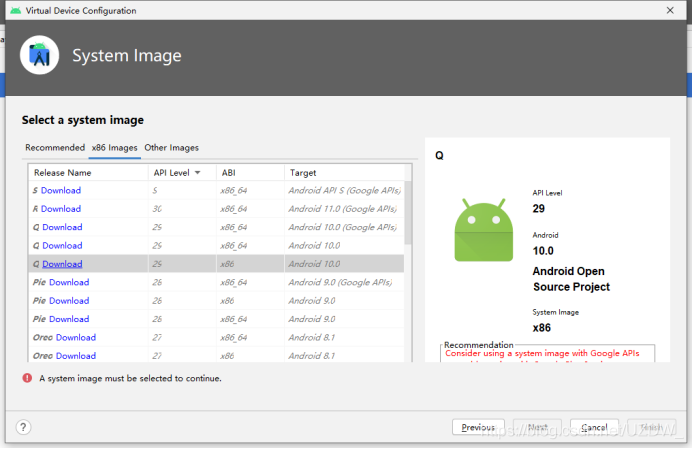
Task: Click the help question mark icon
Action: click(23, 427)
